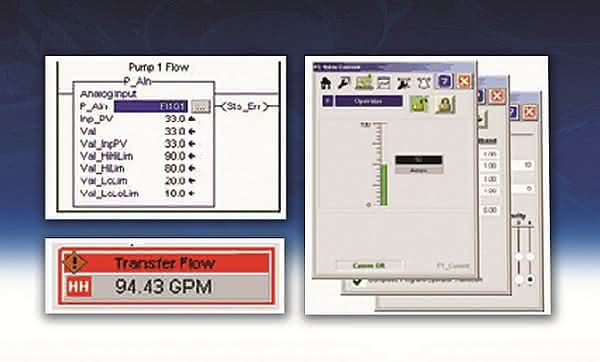Open the Diagnostics tab icon
Image resolution: width=600 pixels, height=362 pixels.
click(403, 82)
